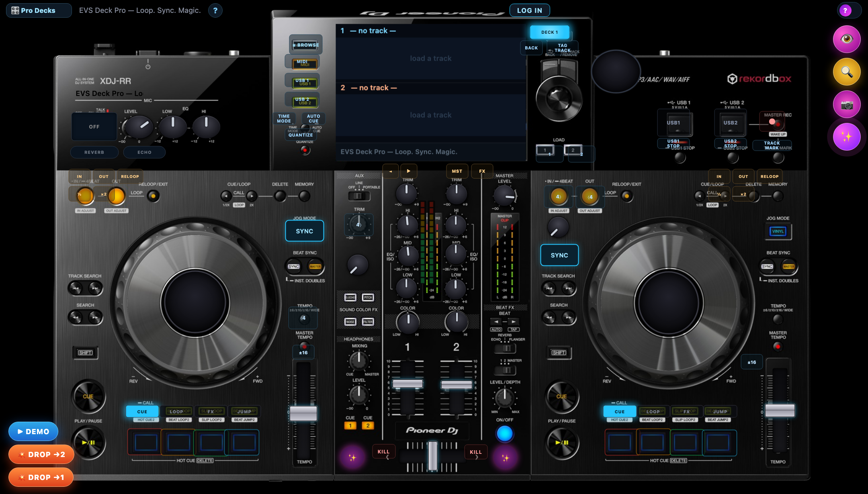868x494 pixels.
Task: Select the BROWSE source button
Action: click(x=306, y=45)
